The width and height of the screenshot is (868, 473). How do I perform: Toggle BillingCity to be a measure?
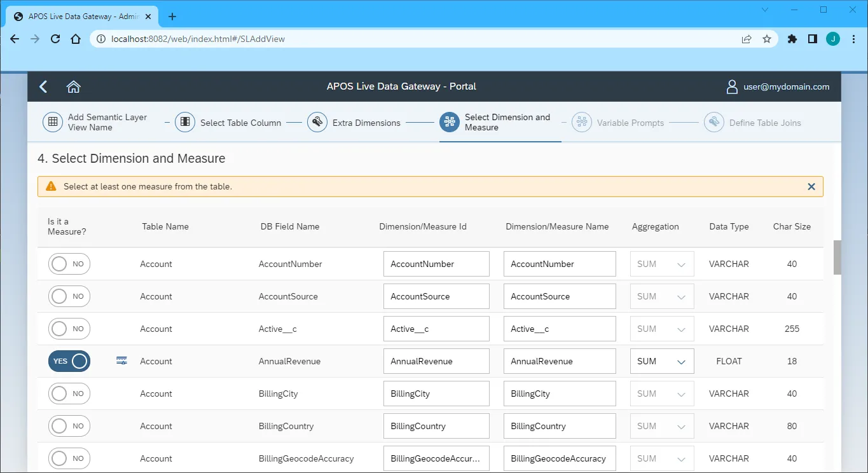point(69,393)
